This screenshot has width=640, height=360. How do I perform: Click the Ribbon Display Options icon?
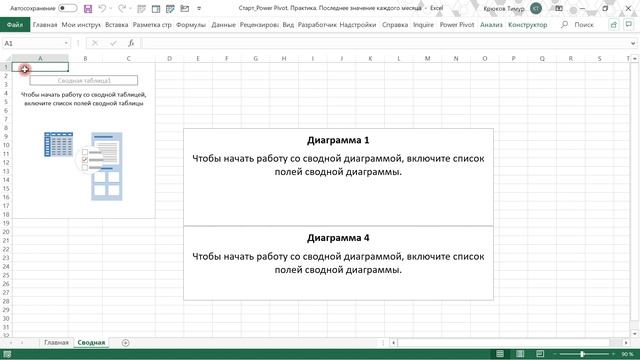click(559, 8)
